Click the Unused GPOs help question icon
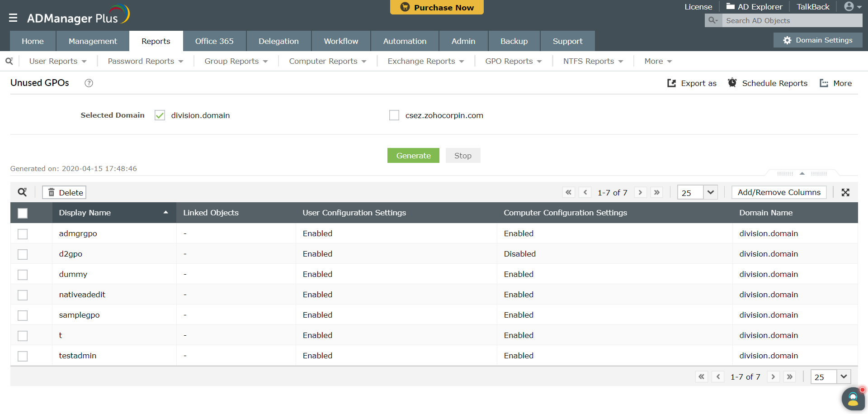The image size is (868, 414). 89,83
